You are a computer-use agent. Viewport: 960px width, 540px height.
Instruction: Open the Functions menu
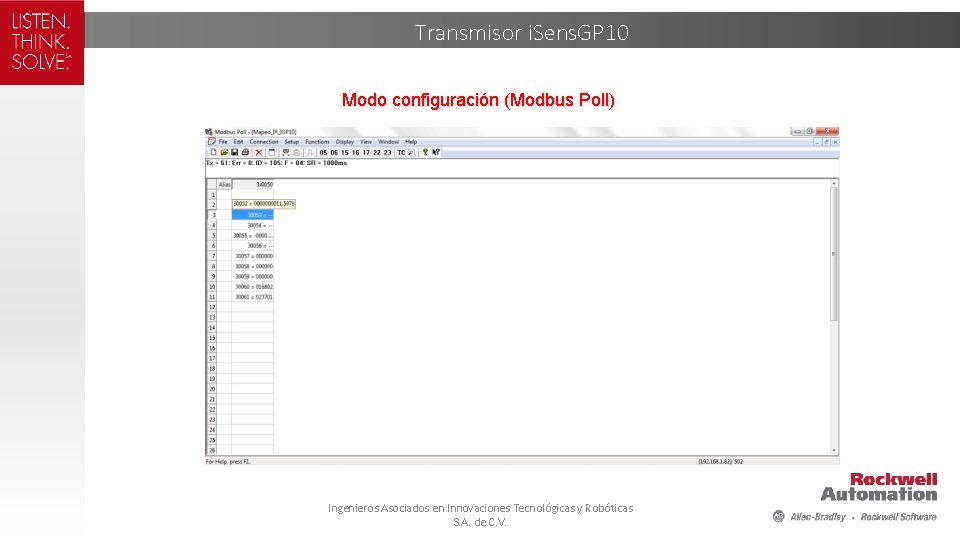[x=317, y=141]
